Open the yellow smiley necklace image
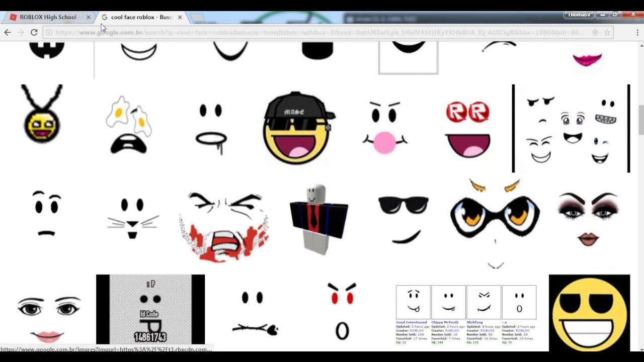This screenshot has height=362, width=644. [x=42, y=114]
